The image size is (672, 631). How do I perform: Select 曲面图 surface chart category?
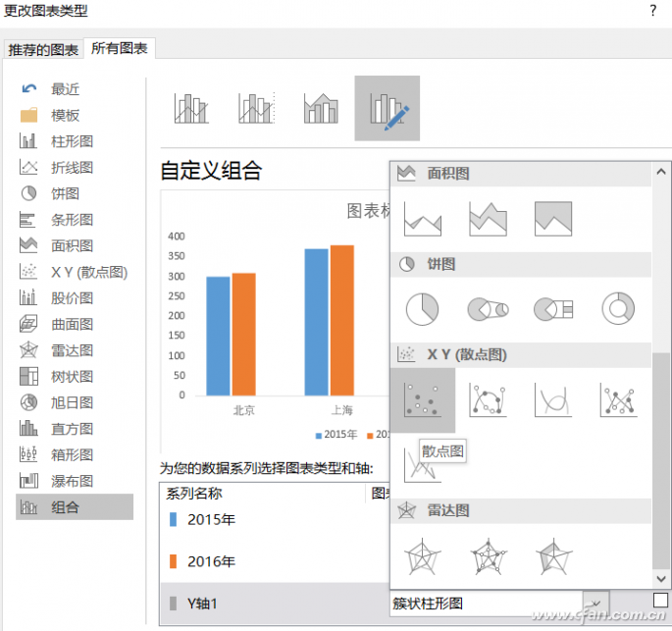pos(75,325)
